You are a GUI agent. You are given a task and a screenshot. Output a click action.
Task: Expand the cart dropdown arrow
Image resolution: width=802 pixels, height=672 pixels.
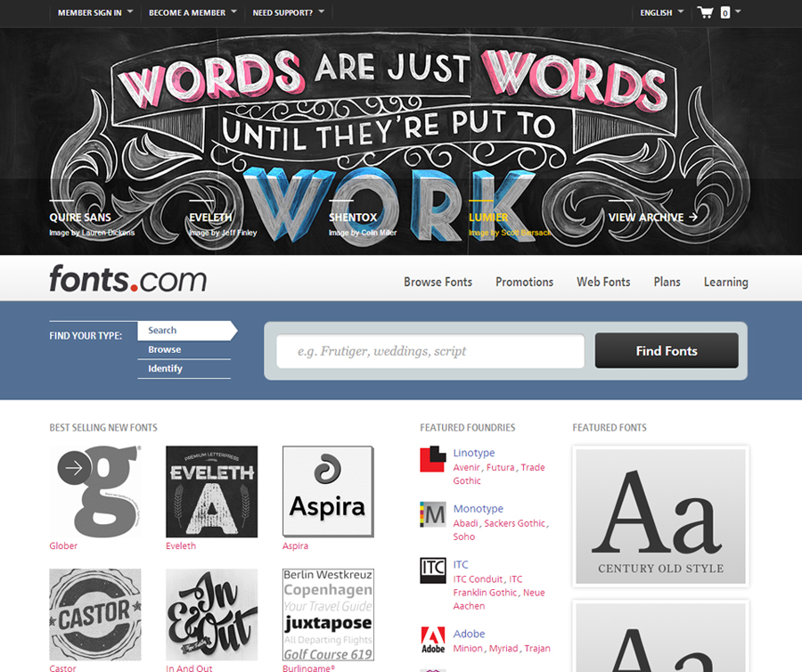[738, 12]
